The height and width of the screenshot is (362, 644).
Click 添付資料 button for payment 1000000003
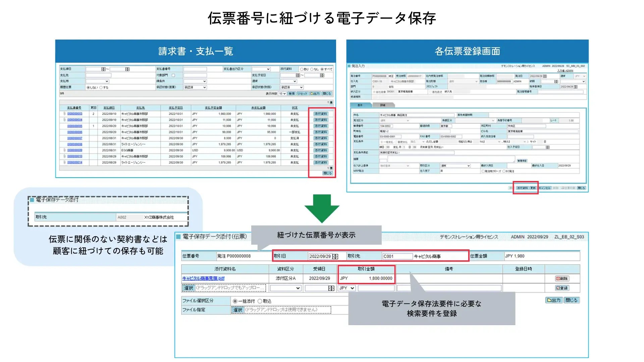click(x=321, y=114)
